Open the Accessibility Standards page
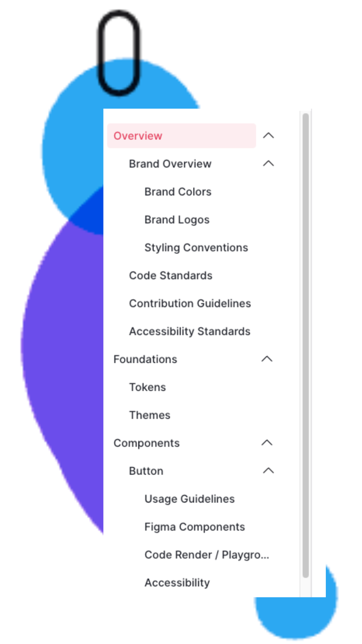The height and width of the screenshot is (644, 362). 189,331
